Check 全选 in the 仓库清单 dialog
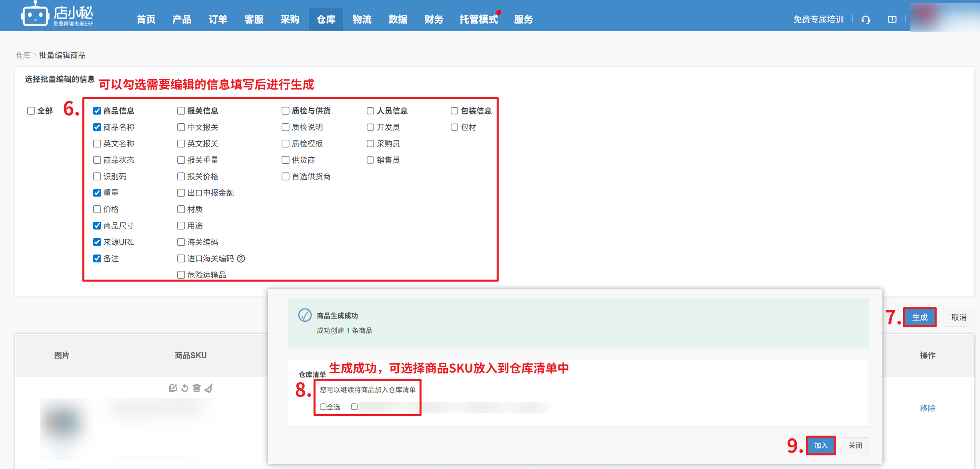This screenshot has width=980, height=469. click(x=323, y=407)
